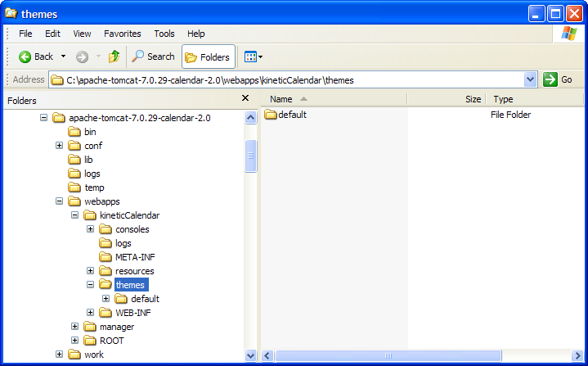
Task: Close the Folders pane with the X
Action: [x=245, y=98]
